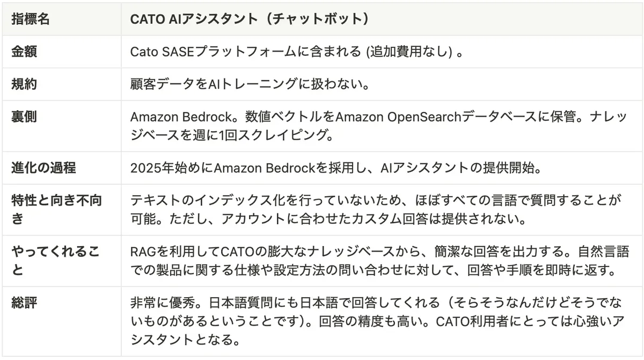Select the 裏側 row label
644x360 pixels.
[x=24, y=117]
